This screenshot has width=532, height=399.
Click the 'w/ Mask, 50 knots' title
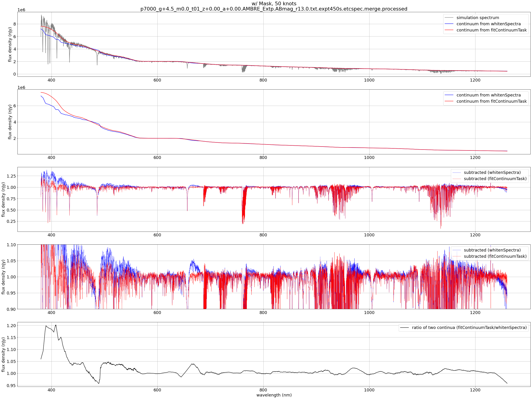[274, 4]
